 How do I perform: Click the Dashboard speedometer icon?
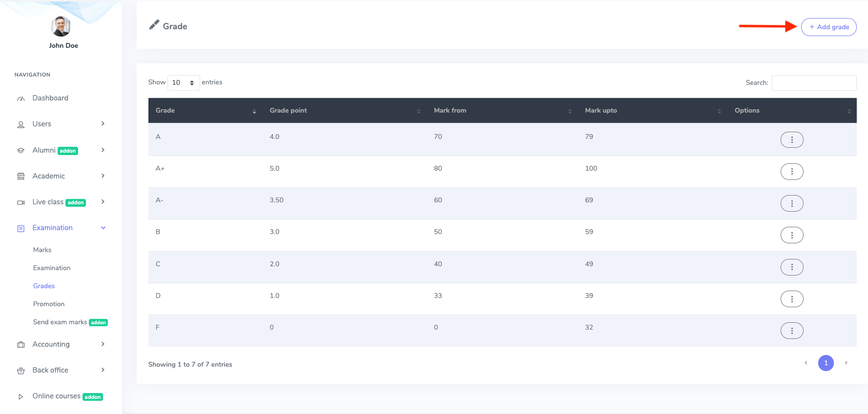21,99
